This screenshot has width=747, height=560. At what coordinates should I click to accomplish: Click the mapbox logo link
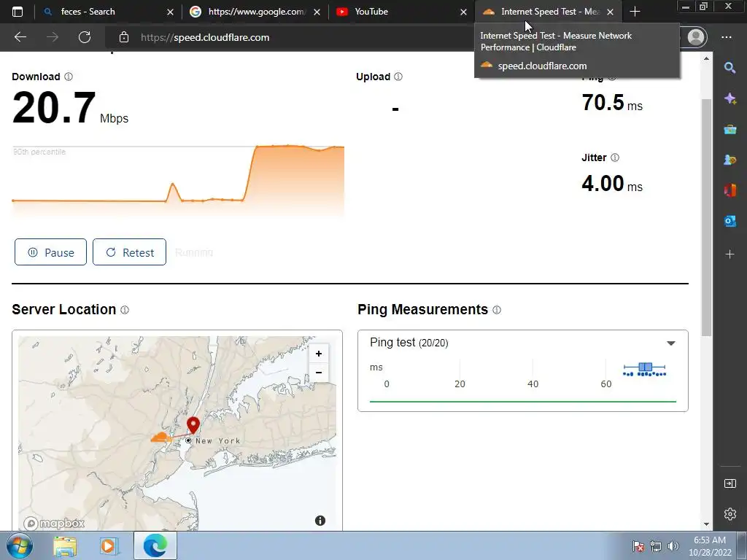pos(54,524)
